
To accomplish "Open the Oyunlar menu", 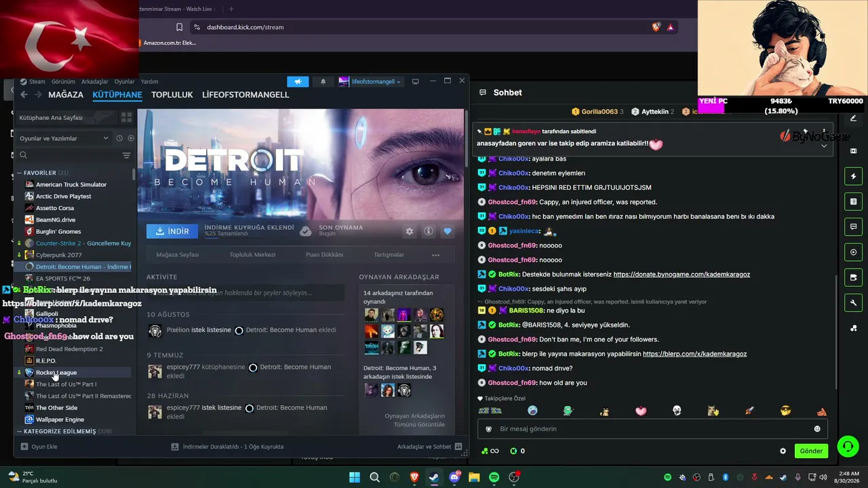I will (x=125, y=81).
